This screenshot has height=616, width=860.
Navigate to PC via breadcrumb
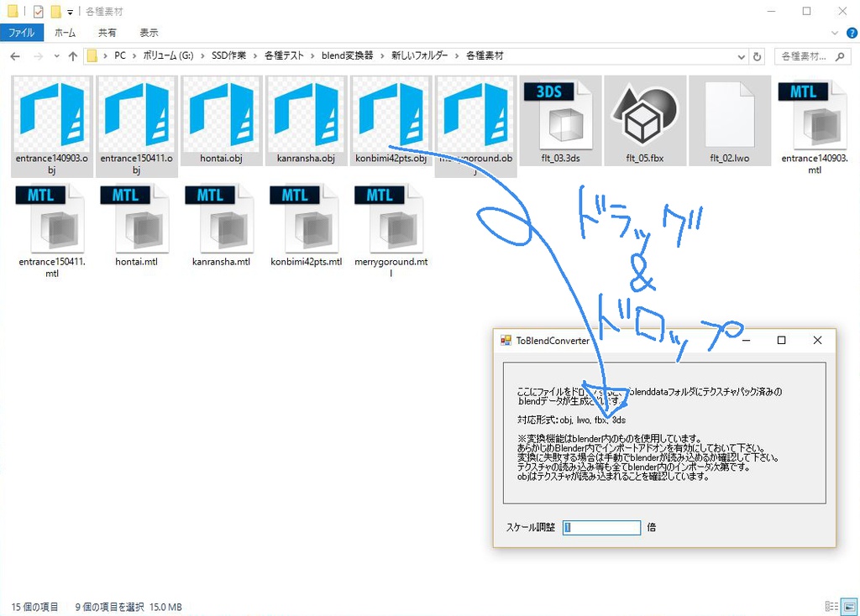(120, 55)
